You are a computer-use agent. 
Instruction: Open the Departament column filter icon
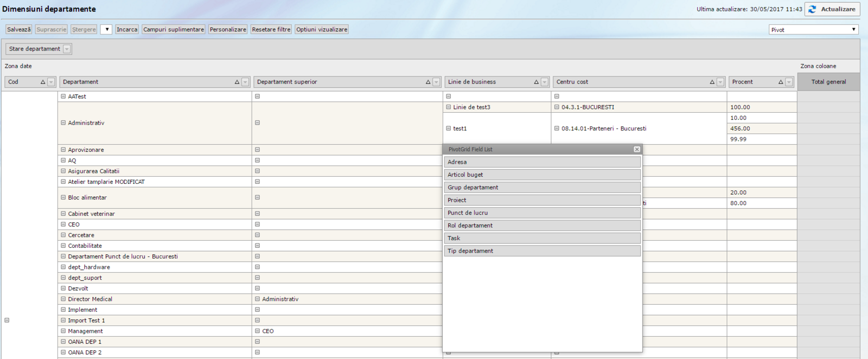coord(245,82)
